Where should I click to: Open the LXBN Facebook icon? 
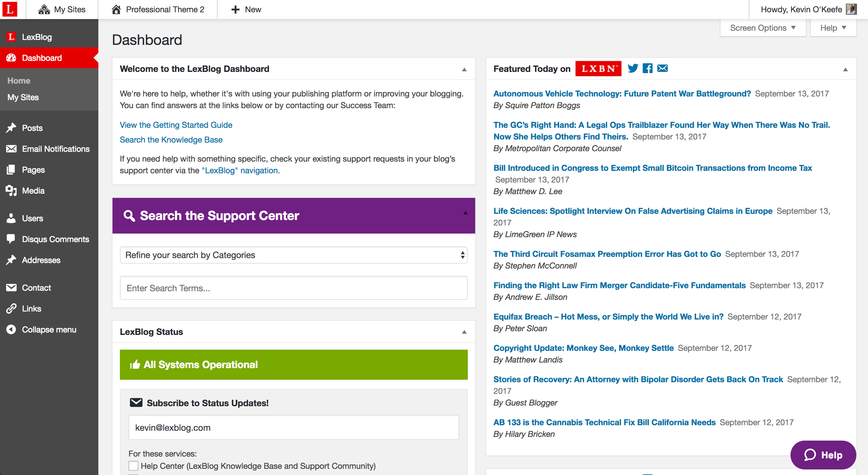tap(648, 69)
